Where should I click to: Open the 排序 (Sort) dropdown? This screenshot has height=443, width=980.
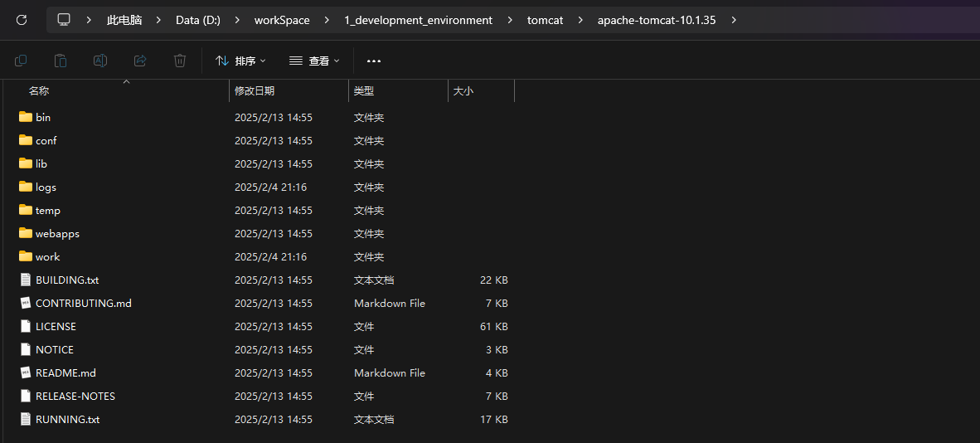240,61
